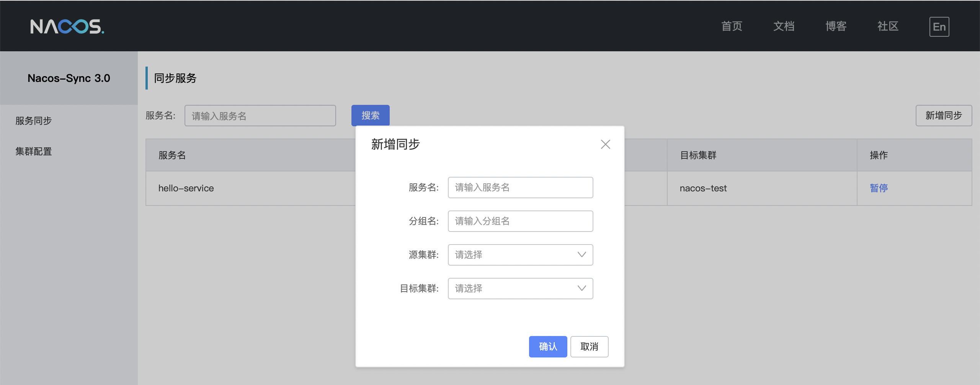Open 博客 in top navigation
This screenshot has height=385, width=980.
[x=836, y=26]
